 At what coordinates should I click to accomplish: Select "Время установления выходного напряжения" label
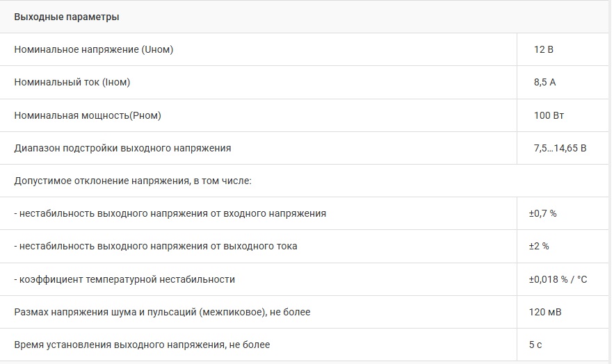click(142, 345)
